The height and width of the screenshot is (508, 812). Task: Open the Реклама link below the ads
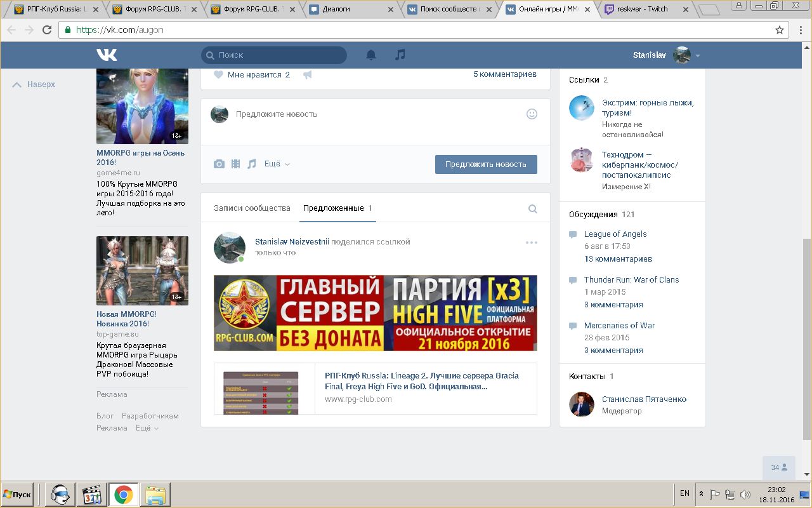coord(112,394)
